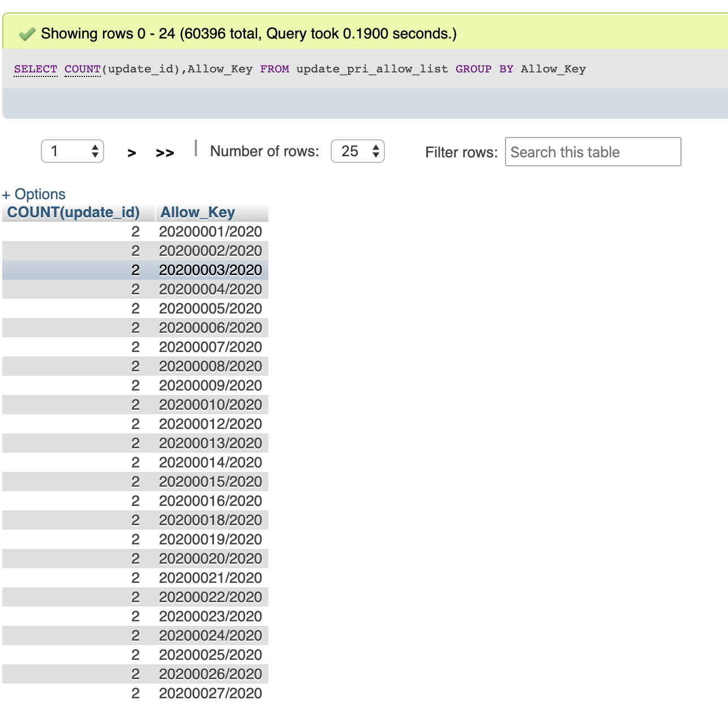Click the 'Filter rows:' label
728x713 pixels.
(x=461, y=152)
